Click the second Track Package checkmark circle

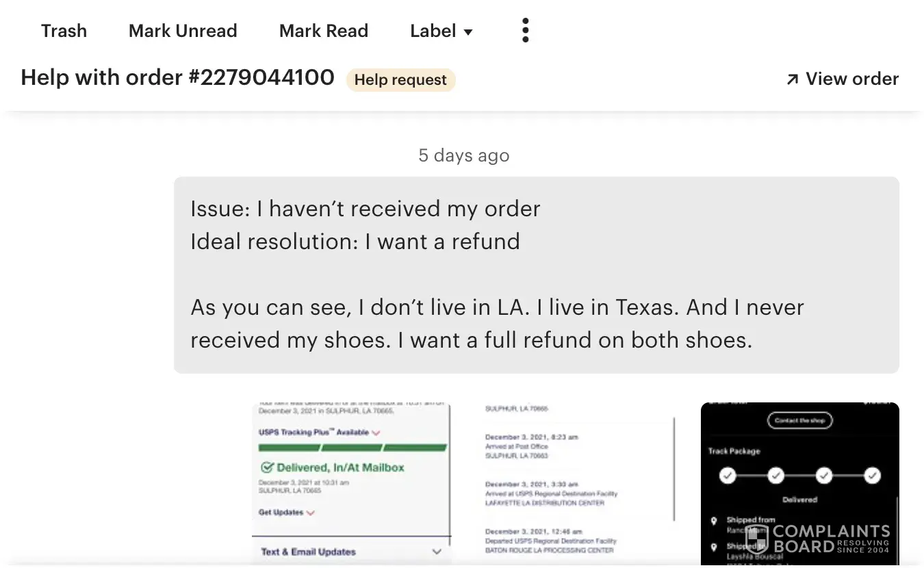click(x=775, y=476)
